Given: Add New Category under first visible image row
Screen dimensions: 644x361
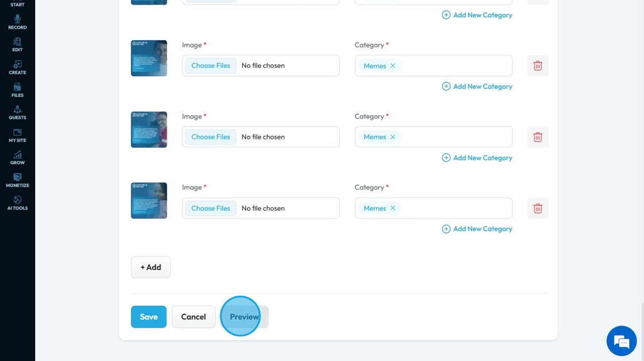Looking at the screenshot, I should [477, 86].
